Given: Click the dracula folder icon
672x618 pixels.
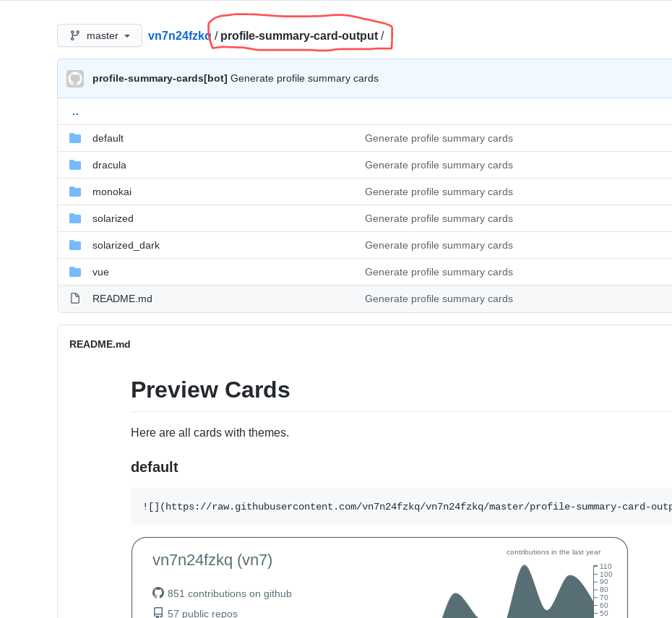Looking at the screenshot, I should [75, 165].
